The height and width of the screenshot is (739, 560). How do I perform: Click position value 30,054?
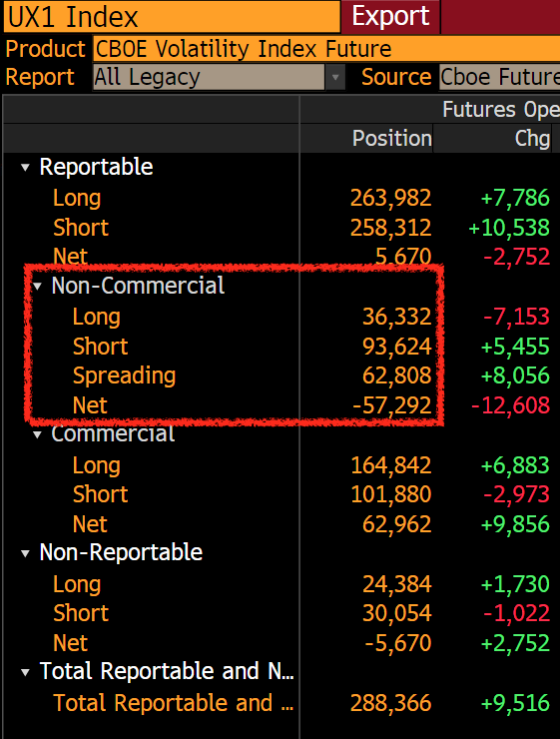click(x=397, y=613)
